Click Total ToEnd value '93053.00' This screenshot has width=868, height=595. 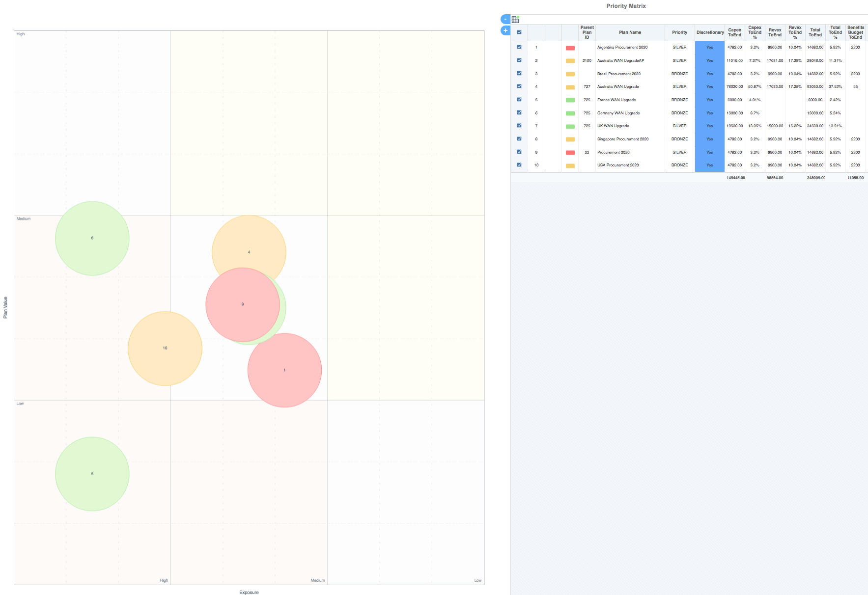coord(815,87)
